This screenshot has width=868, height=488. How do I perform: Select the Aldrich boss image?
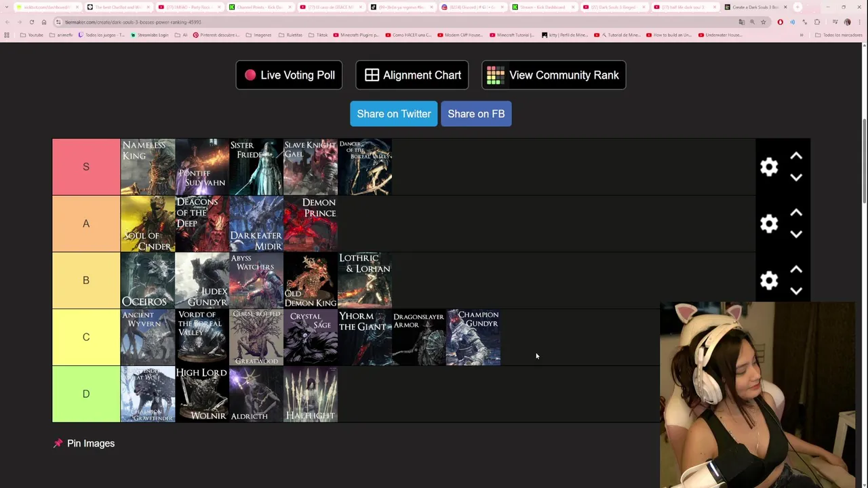(x=256, y=394)
